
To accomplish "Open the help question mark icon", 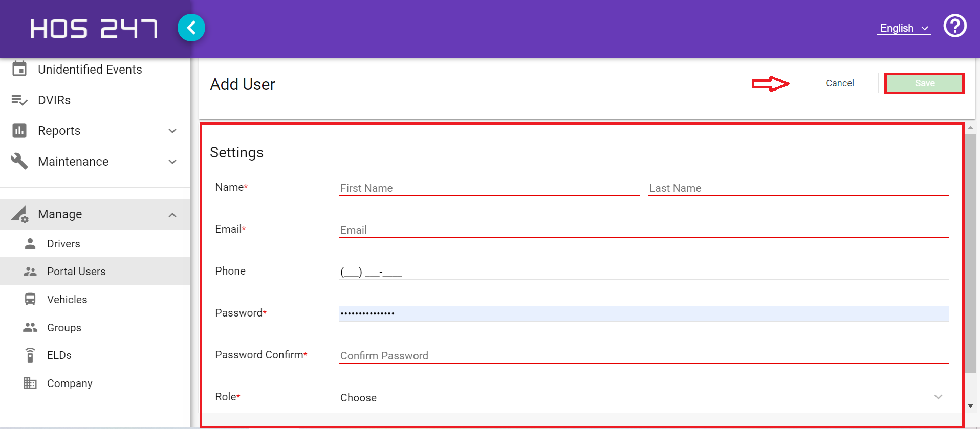I will [955, 26].
